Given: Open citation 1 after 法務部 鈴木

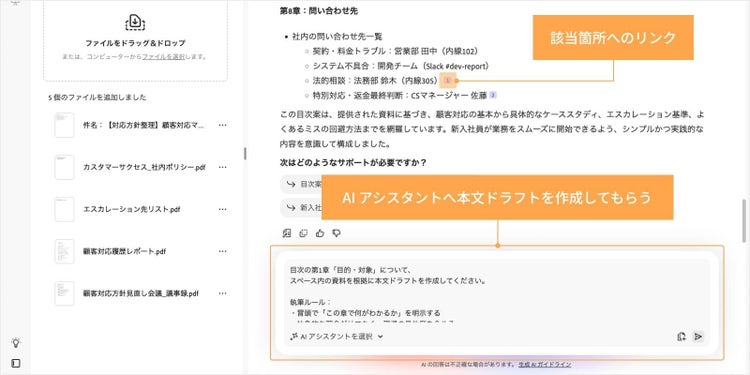Looking at the screenshot, I should pyautogui.click(x=447, y=80).
